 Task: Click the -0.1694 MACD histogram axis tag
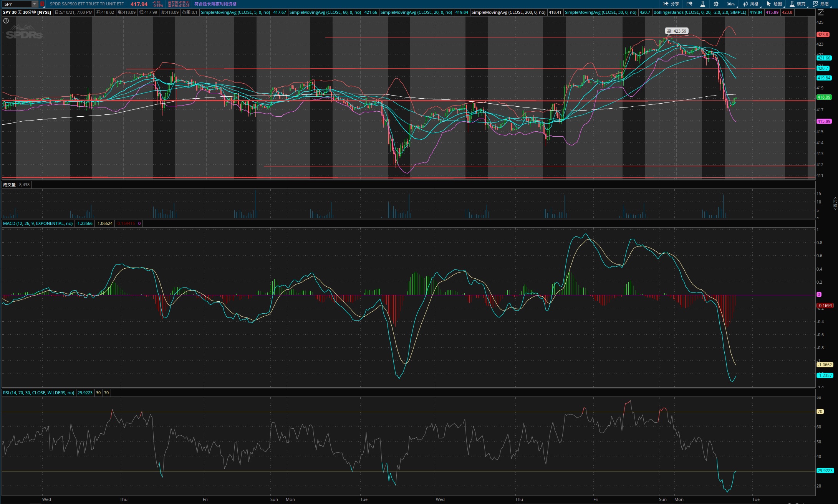pyautogui.click(x=825, y=306)
